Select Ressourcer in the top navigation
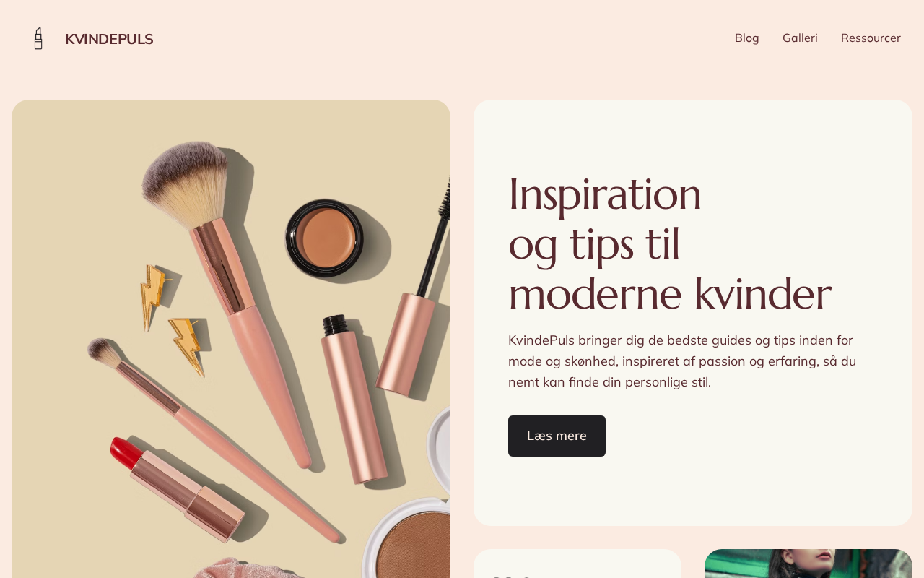 click(871, 38)
